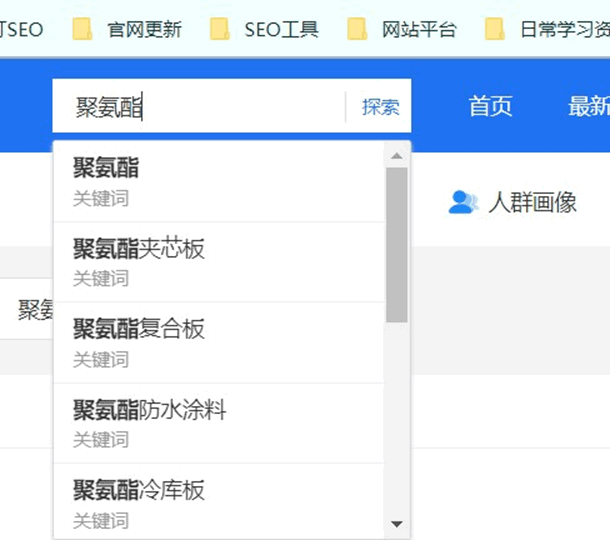Open the 最新 navigation item
The width and height of the screenshot is (610, 540).
click(588, 107)
